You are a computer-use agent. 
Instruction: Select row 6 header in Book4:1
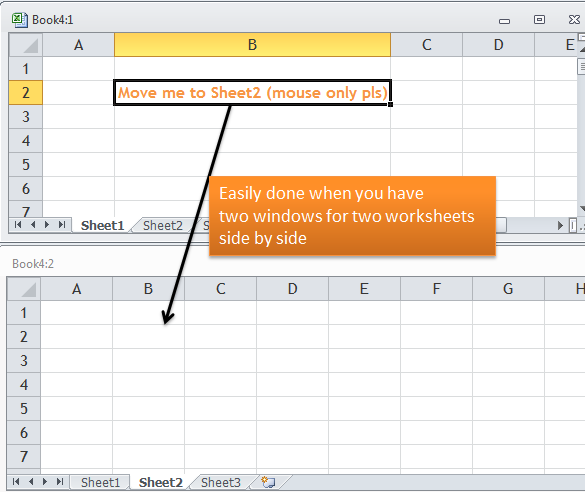point(25,188)
